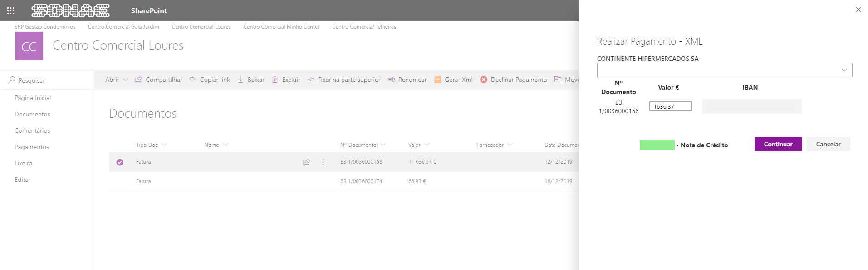Click the Declinar Pagamento red icon

(x=484, y=80)
